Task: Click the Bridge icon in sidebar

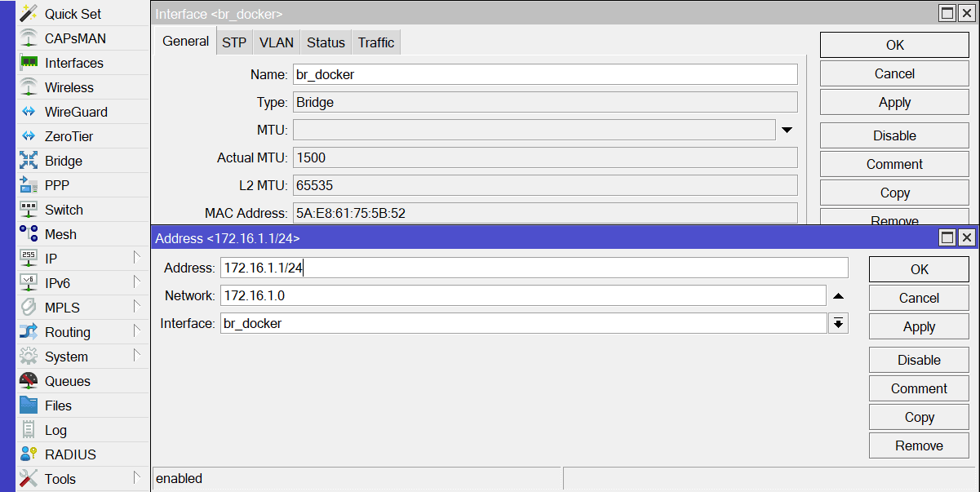Action: click(29, 161)
